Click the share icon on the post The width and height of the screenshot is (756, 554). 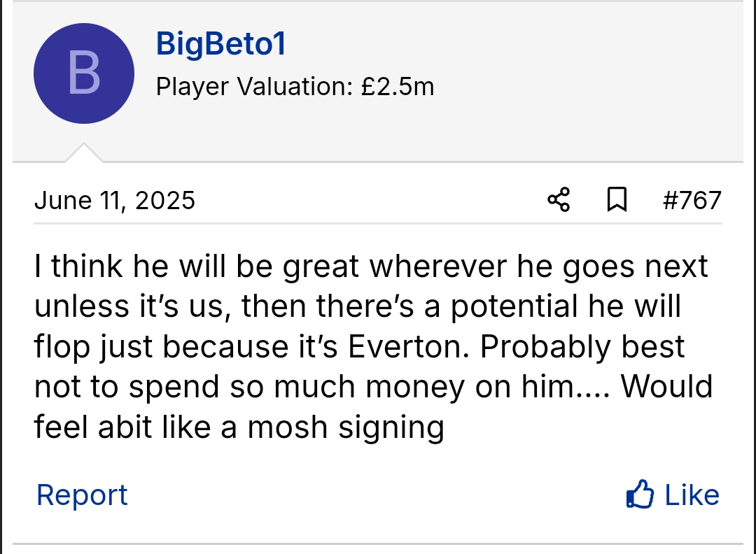tap(559, 200)
